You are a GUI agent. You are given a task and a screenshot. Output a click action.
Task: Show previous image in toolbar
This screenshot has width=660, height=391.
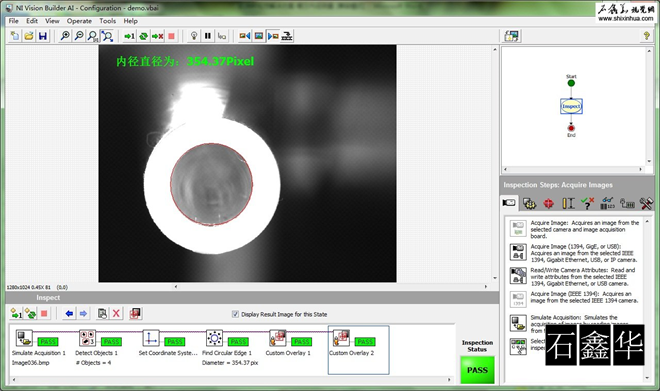coord(245,36)
